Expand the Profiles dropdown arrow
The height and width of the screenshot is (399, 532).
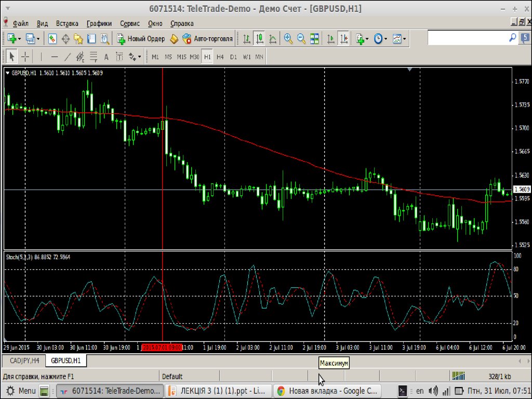point(38,39)
